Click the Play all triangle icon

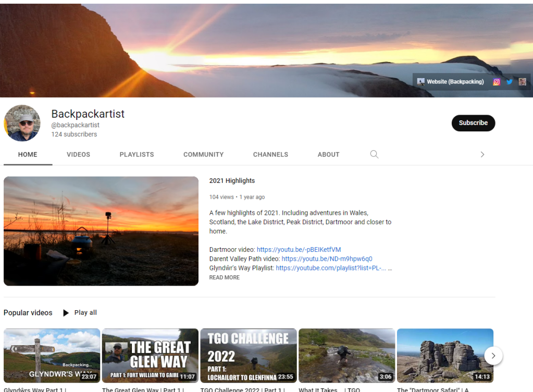pyautogui.click(x=66, y=313)
